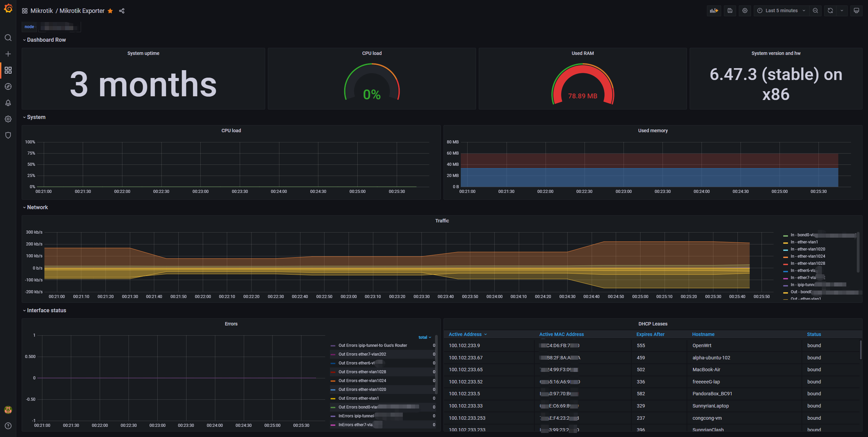This screenshot has height=437, width=868.
Task: Click the zoom out time range icon
Action: pos(815,11)
